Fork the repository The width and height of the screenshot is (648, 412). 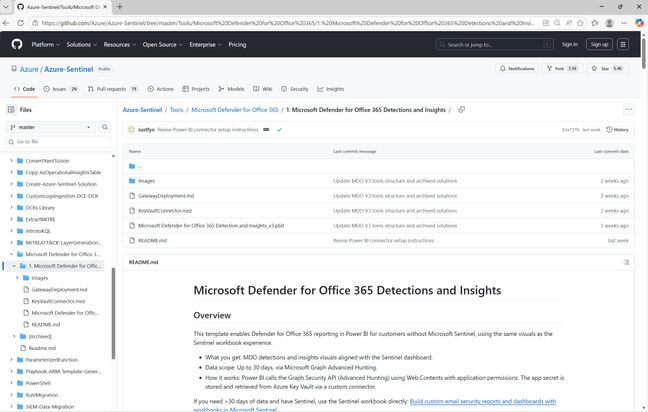point(562,69)
